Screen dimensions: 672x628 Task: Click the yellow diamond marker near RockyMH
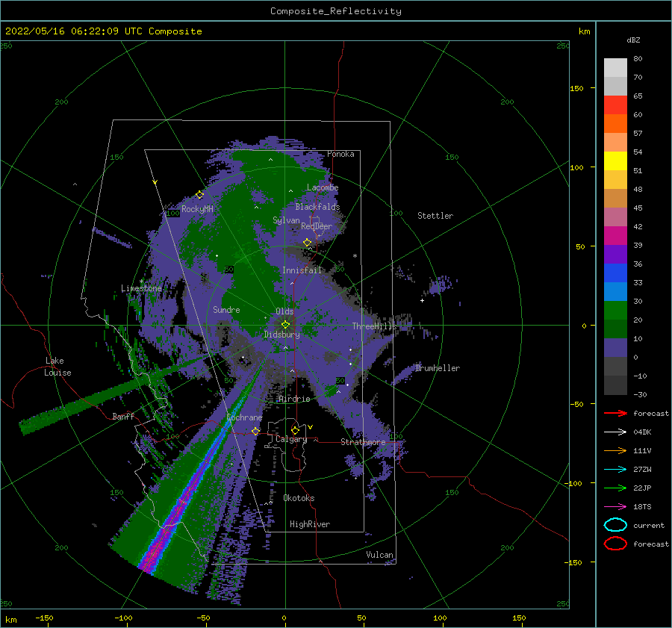(199, 195)
